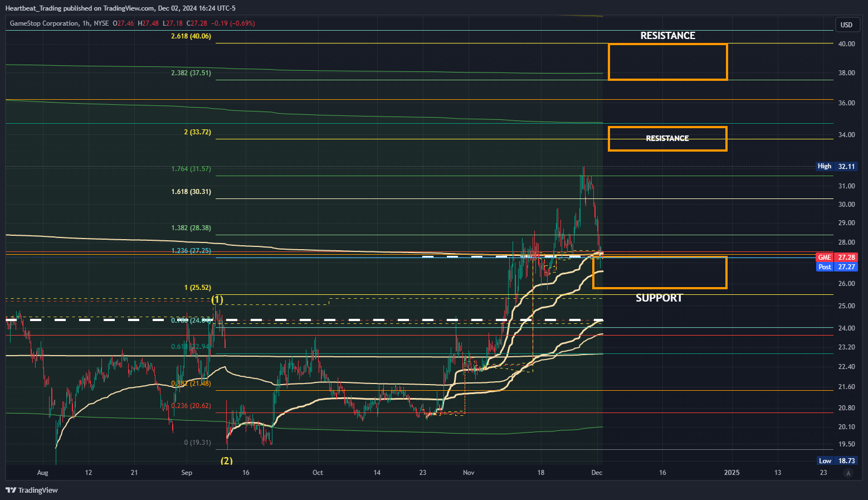The width and height of the screenshot is (868, 500).
Task: Click the Heartbeat_Trading published header text
Action: 120,8
